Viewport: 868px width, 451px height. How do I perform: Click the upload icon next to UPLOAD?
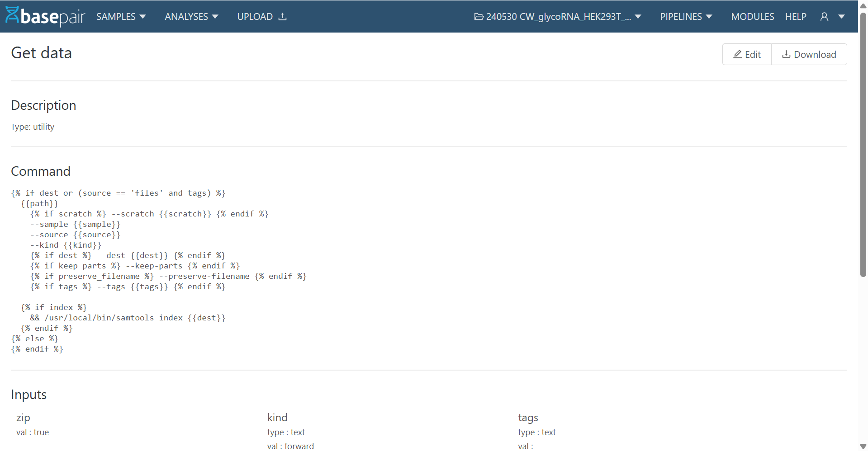(x=283, y=16)
